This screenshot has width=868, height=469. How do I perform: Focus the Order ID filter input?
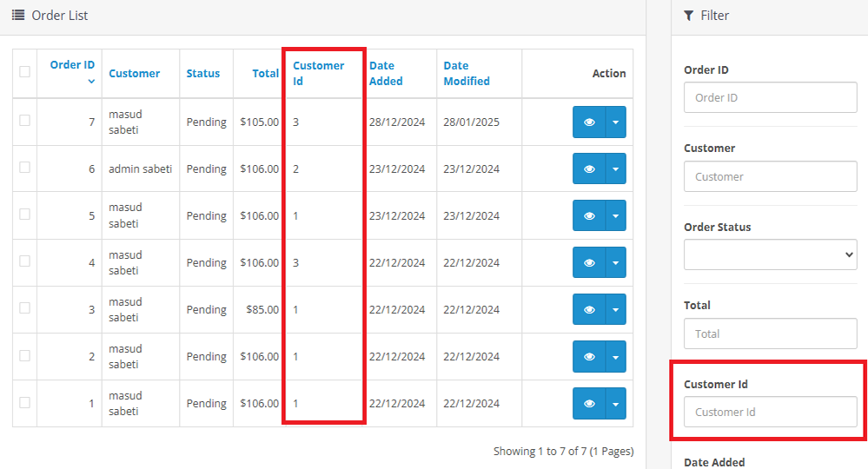(x=770, y=97)
